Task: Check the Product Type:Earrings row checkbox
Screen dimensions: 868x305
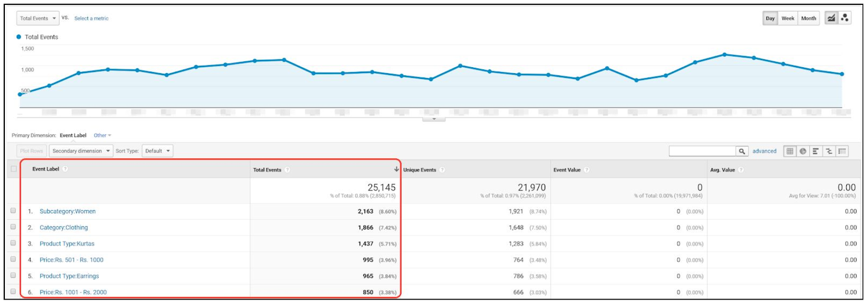Action: pos(13,275)
